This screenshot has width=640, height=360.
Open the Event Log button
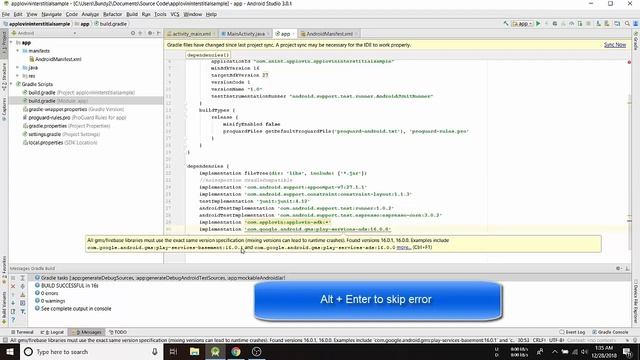coord(572,332)
